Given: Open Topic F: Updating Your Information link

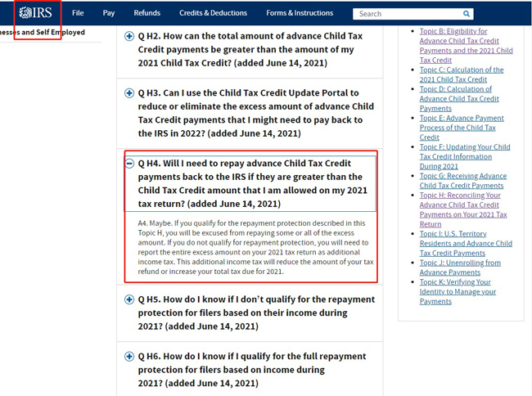Looking at the screenshot, I should tap(465, 156).
